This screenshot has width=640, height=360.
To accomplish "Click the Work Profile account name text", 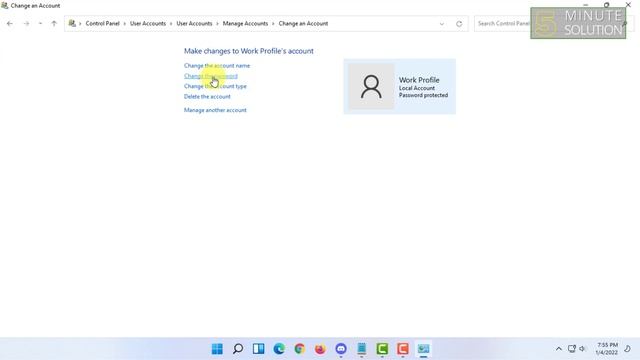I will pyautogui.click(x=419, y=80).
